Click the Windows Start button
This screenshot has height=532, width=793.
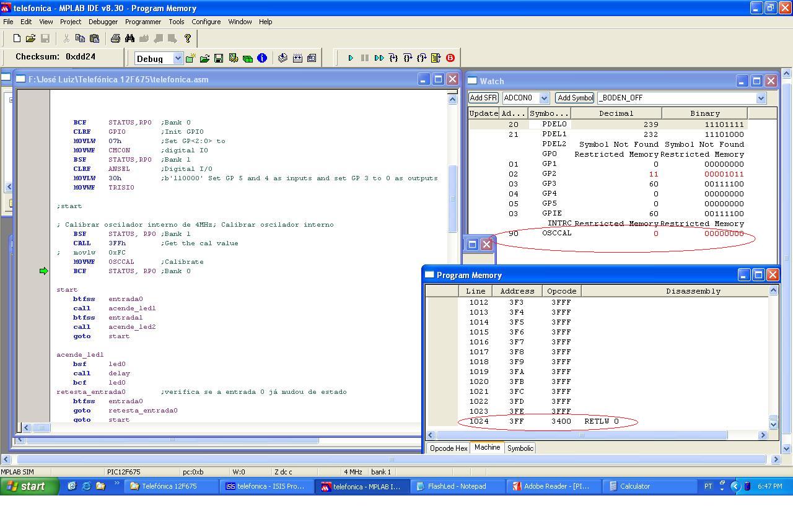30,486
